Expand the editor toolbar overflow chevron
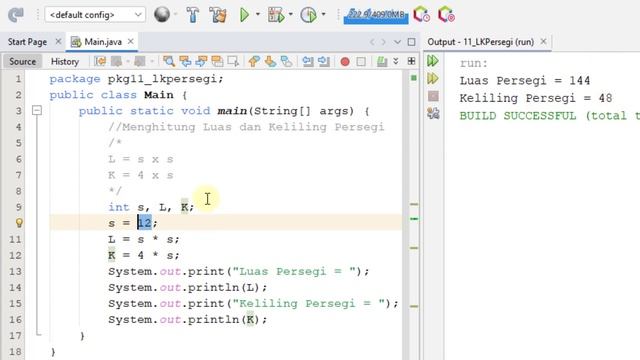 (x=396, y=62)
